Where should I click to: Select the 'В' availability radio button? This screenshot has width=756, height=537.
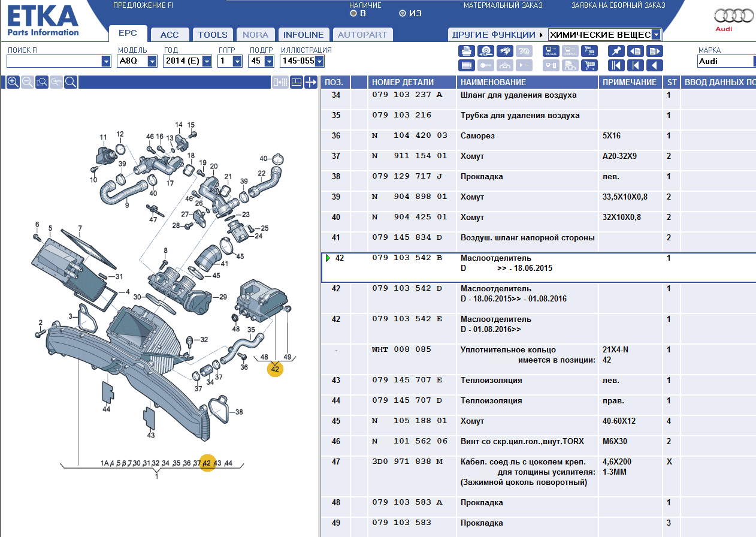tap(353, 13)
